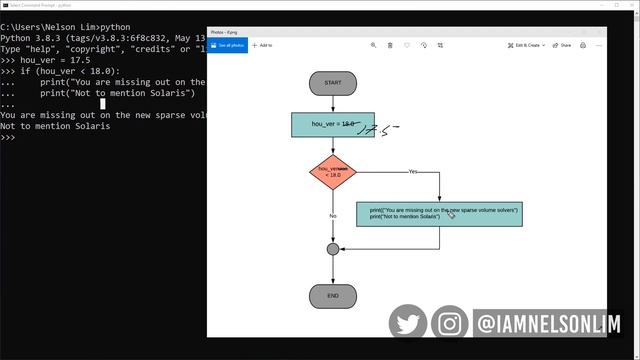Click the Add to button
The width and height of the screenshot is (640, 360).
coord(262,45)
